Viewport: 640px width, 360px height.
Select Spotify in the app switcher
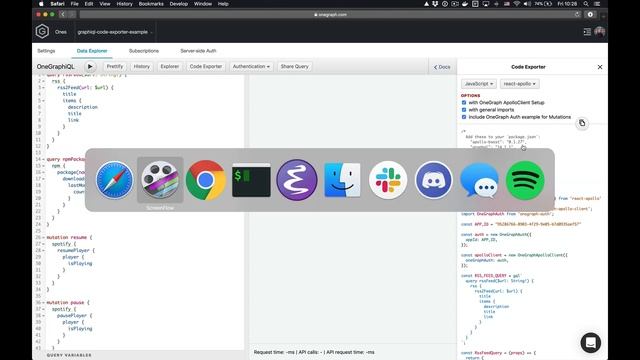[525, 180]
